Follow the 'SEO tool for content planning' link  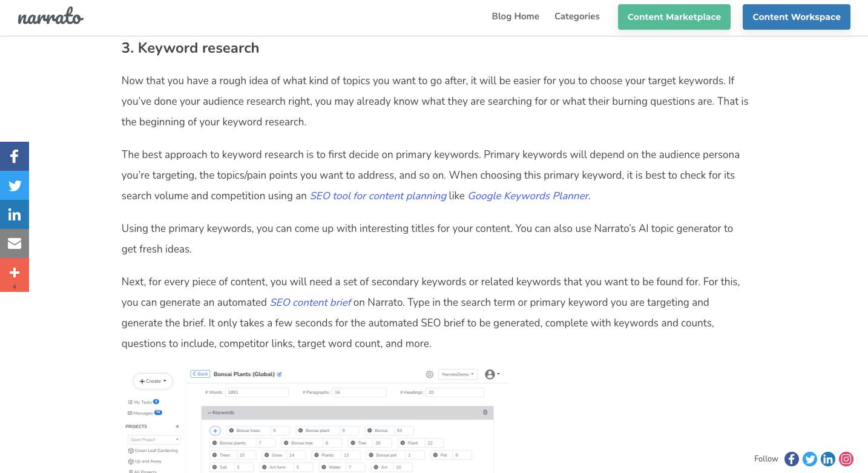click(378, 196)
